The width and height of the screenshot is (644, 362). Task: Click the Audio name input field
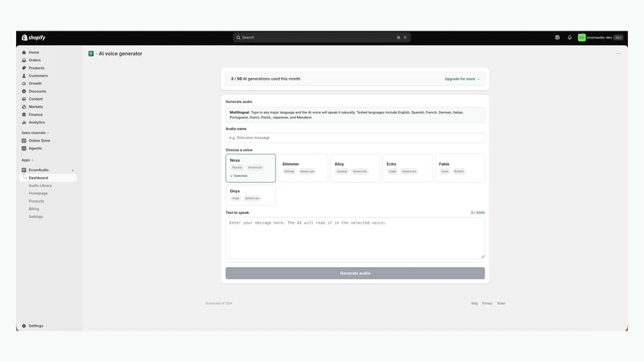point(355,138)
